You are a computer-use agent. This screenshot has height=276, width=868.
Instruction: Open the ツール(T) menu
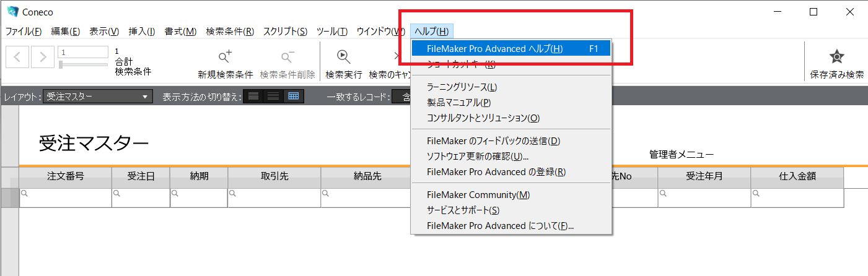(x=332, y=31)
